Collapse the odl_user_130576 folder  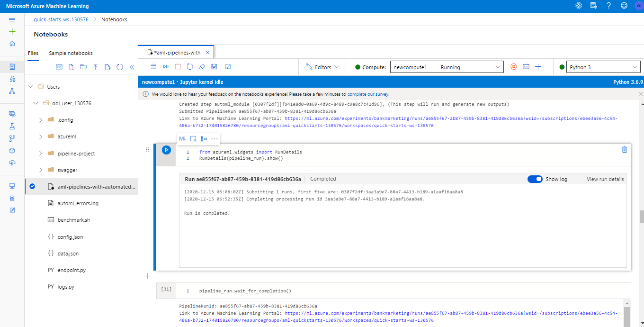[x=36, y=103]
